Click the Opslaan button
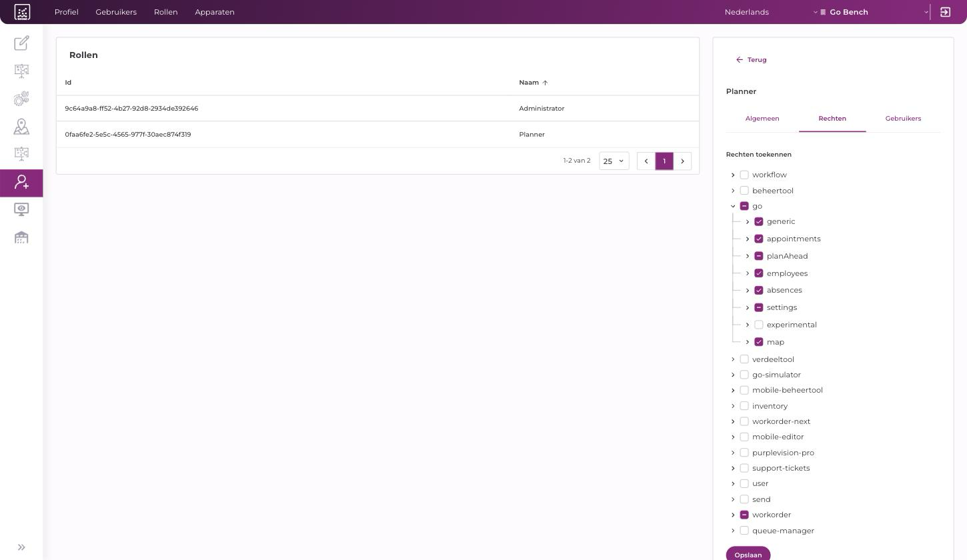This screenshot has width=967, height=560. [748, 555]
